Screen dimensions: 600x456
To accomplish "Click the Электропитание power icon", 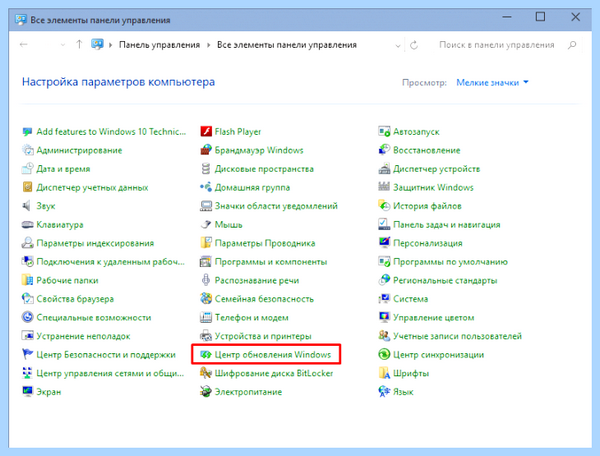I will pos(206,392).
